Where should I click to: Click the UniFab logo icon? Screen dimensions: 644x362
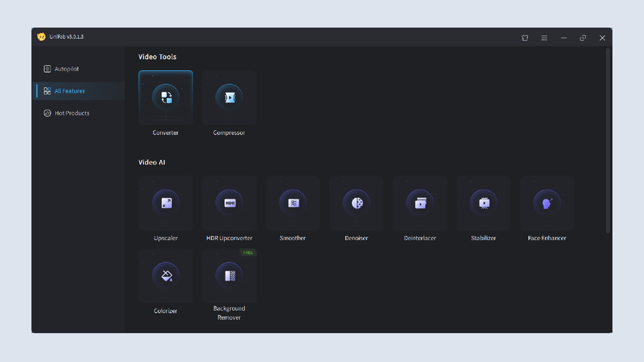point(41,37)
